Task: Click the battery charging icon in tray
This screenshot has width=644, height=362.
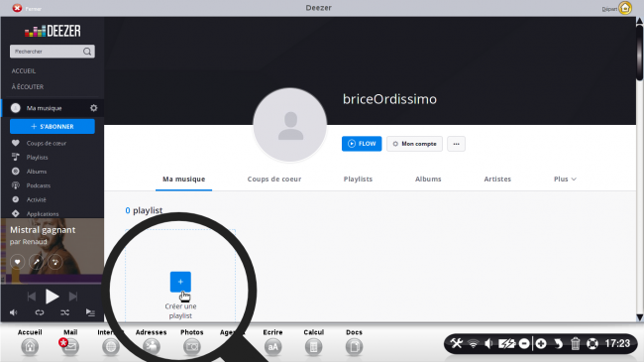Action: (x=506, y=343)
